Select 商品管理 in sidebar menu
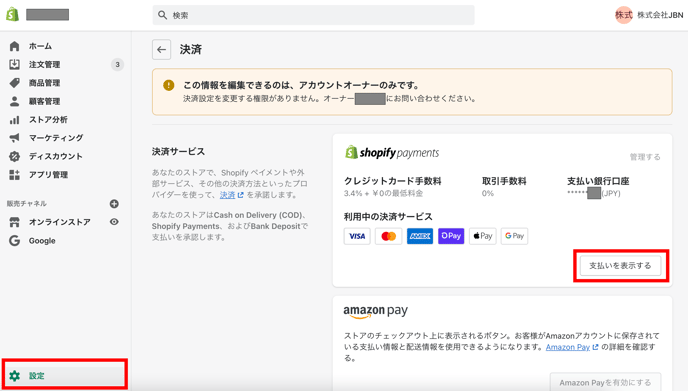The image size is (688, 391). pos(44,83)
